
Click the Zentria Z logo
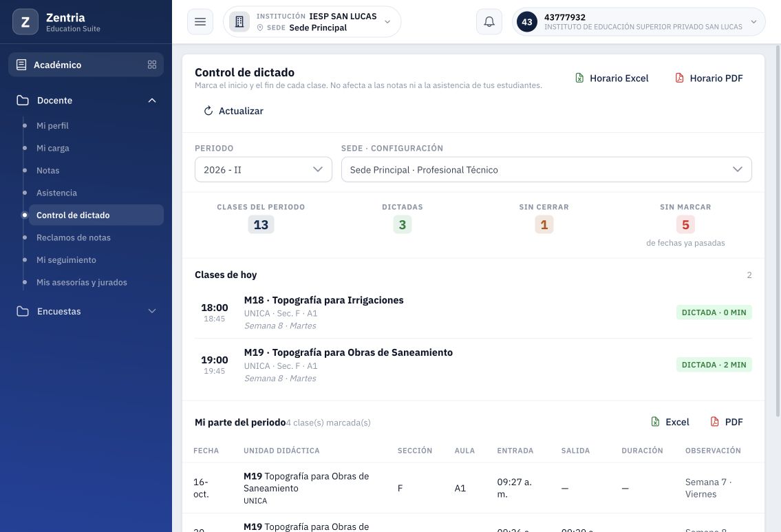pos(25,22)
